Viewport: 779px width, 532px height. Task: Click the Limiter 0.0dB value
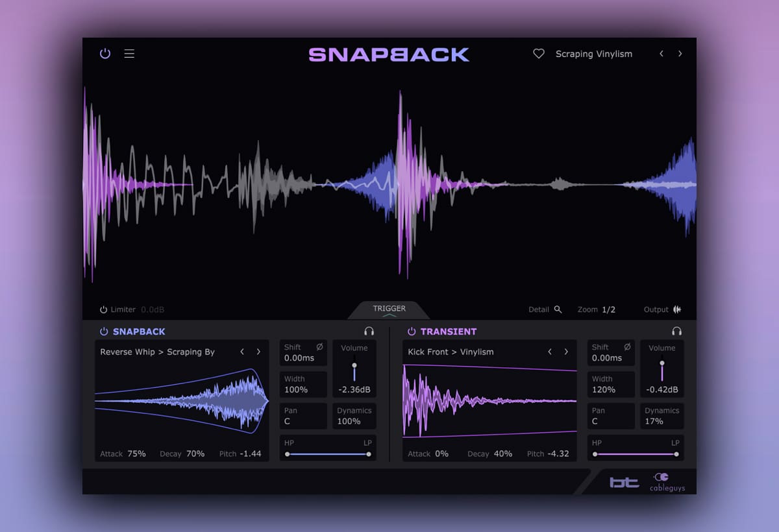click(x=153, y=310)
